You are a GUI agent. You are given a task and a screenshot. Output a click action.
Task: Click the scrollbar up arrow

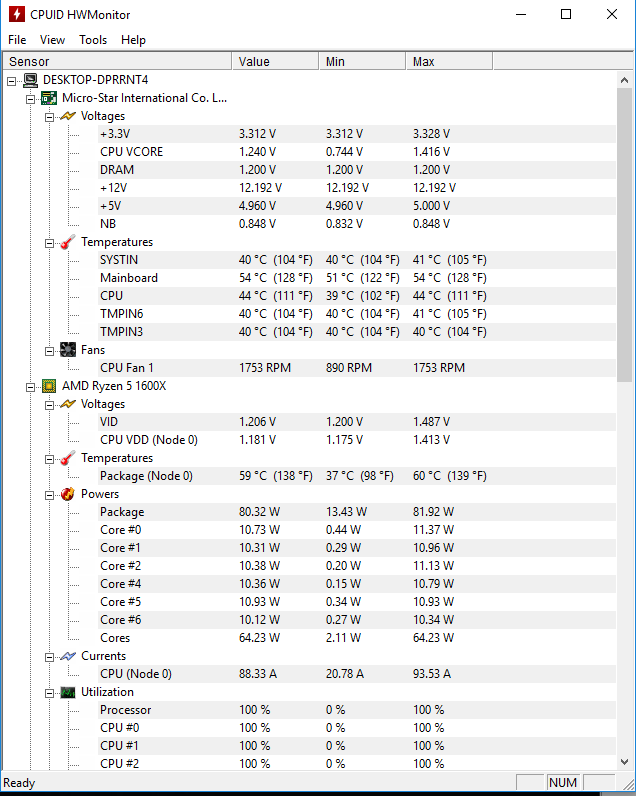point(624,80)
